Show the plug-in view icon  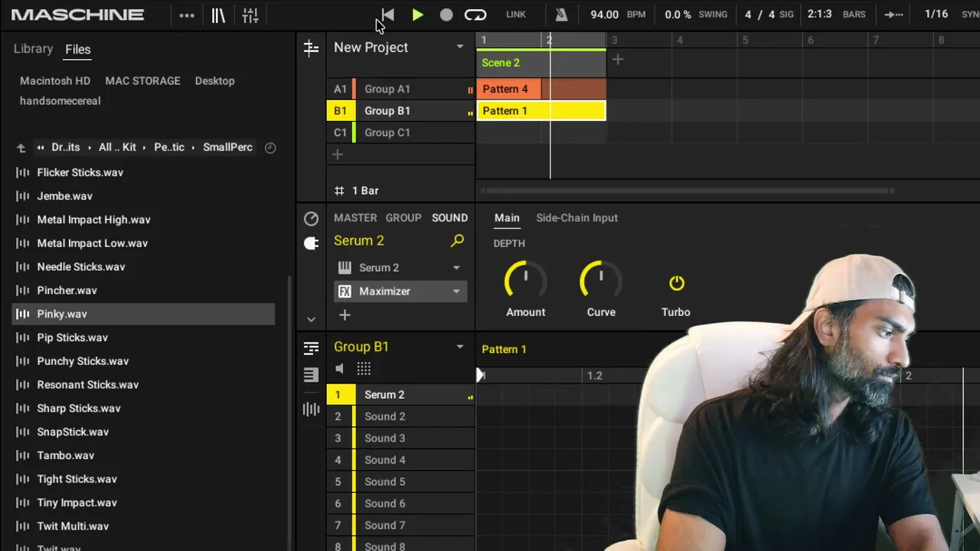click(311, 243)
